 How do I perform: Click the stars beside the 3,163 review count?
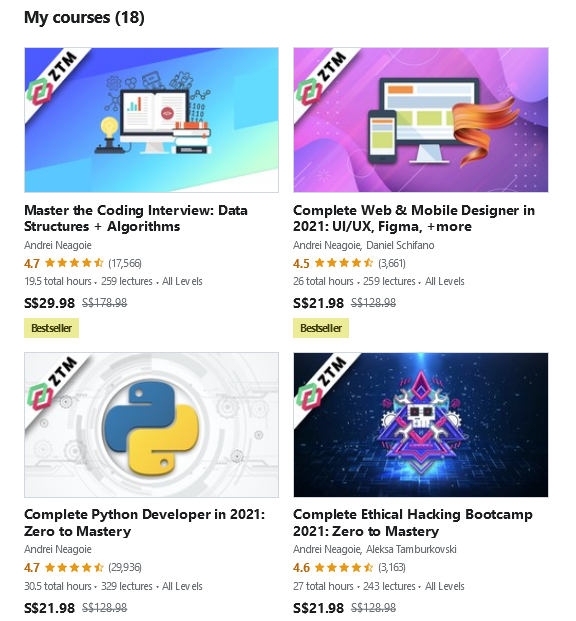343,568
